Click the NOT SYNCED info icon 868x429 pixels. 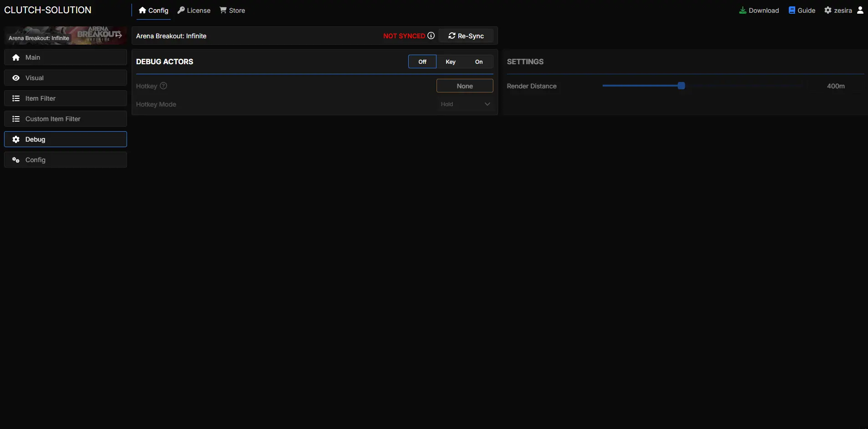click(x=431, y=36)
